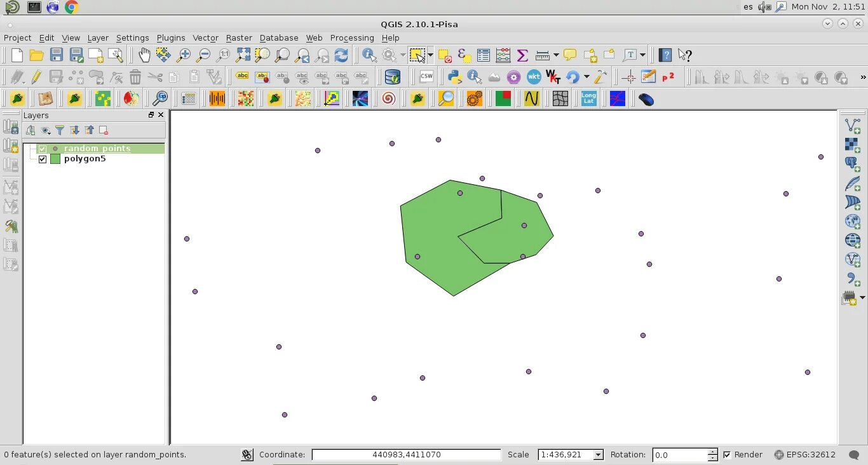This screenshot has width=868, height=465.
Task: Activate the Identify Features tool
Action: (x=369, y=55)
